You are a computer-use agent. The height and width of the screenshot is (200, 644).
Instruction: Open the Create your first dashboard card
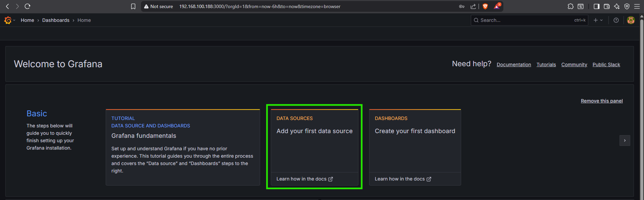tap(415, 131)
